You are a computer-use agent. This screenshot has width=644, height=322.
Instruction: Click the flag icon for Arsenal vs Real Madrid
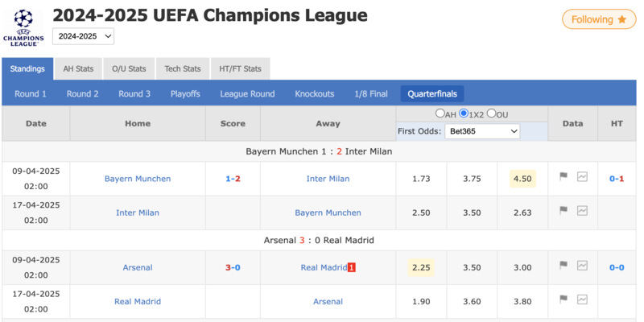tap(563, 266)
